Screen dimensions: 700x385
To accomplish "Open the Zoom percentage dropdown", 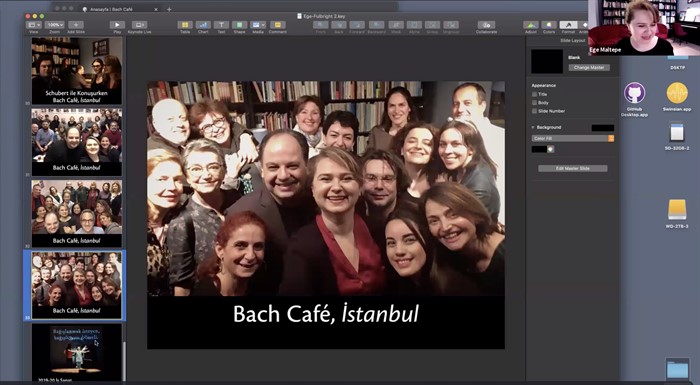I will (55, 25).
